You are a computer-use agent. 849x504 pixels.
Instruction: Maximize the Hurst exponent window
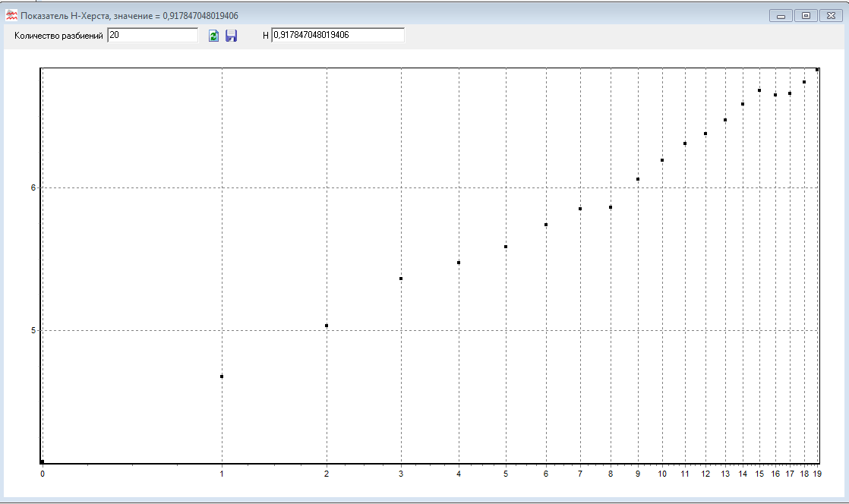tap(805, 15)
